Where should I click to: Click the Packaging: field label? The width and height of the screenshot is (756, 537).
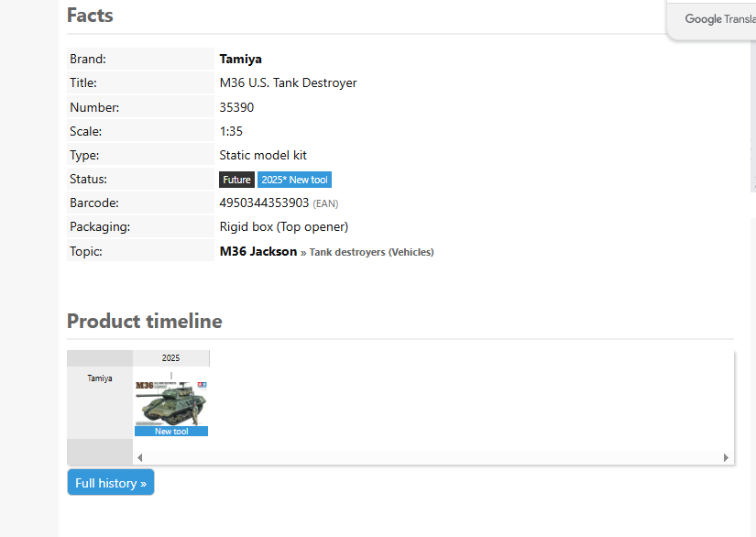coord(100,226)
